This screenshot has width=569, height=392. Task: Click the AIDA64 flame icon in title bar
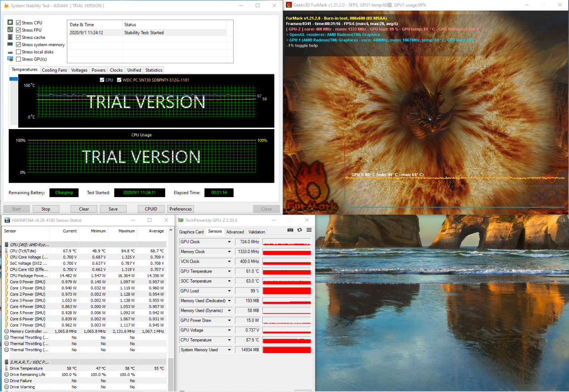pyautogui.click(x=6, y=5)
